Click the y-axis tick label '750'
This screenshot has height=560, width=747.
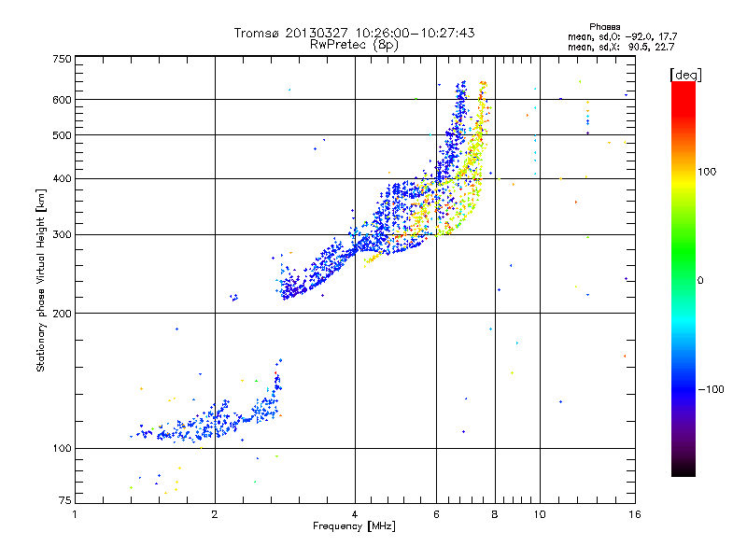62,59
